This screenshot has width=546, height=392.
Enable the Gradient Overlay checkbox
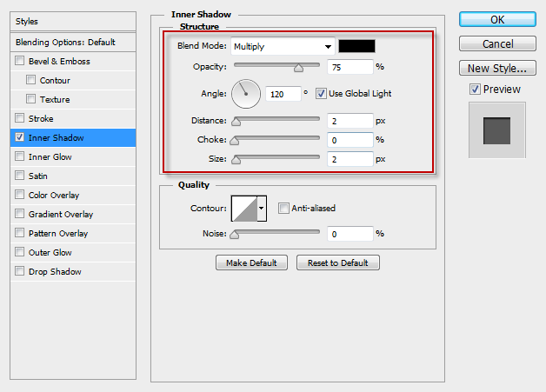pos(20,214)
